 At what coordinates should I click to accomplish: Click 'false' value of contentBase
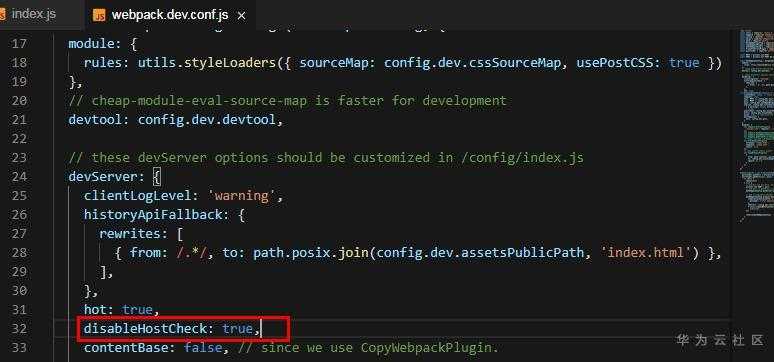coord(202,348)
